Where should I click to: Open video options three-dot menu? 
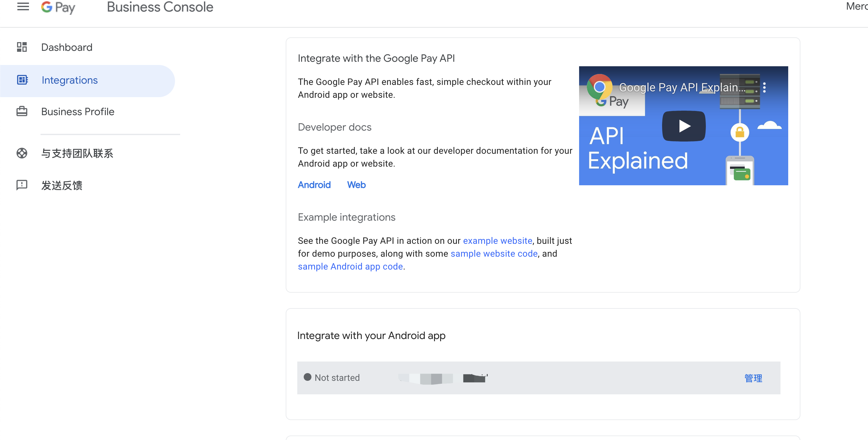tap(764, 87)
